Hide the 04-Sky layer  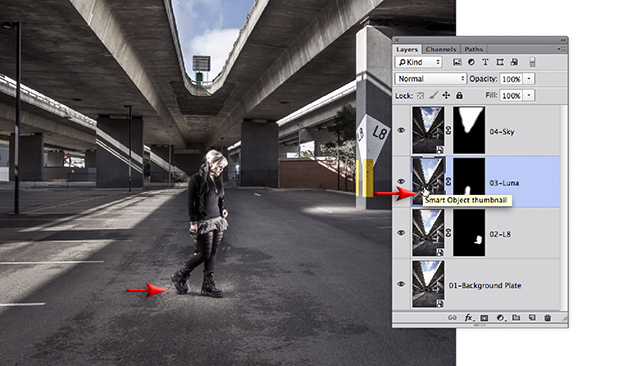401,130
